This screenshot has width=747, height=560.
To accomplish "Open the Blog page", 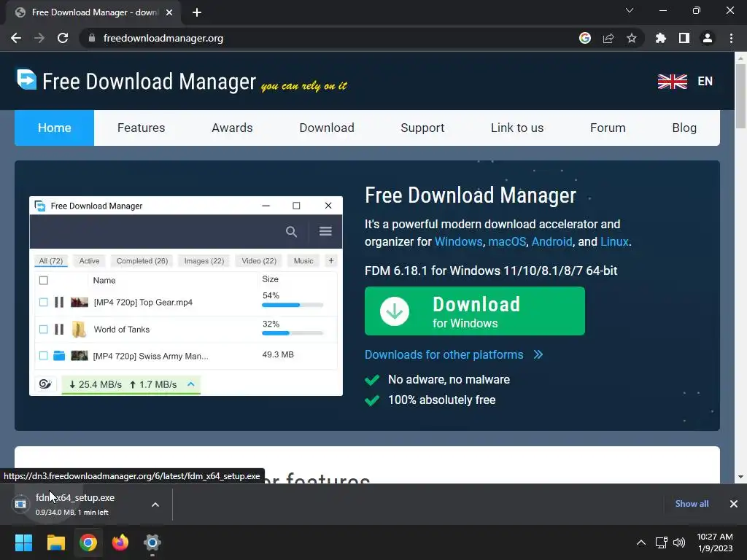I will (x=684, y=128).
